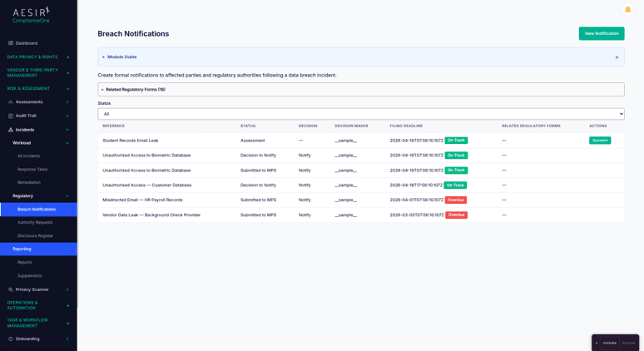Expand Task & Workflow Management section
The height and width of the screenshot is (351, 644).
pos(67,323)
